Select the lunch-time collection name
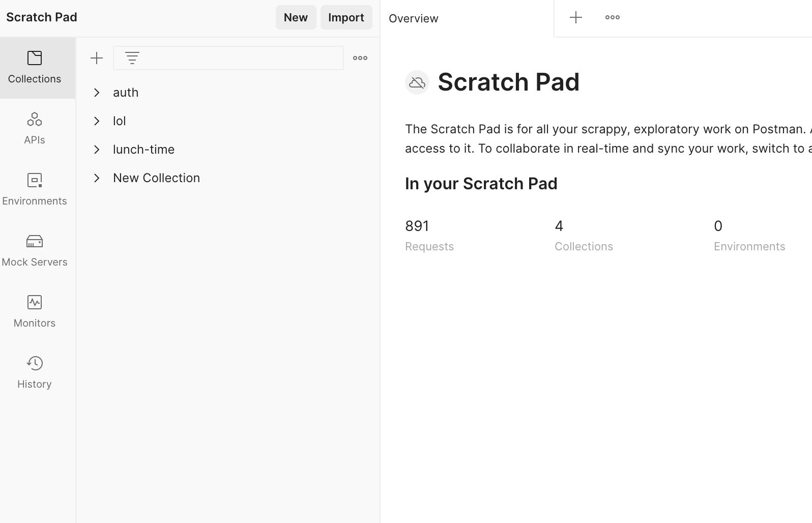The width and height of the screenshot is (812, 523). point(144,149)
